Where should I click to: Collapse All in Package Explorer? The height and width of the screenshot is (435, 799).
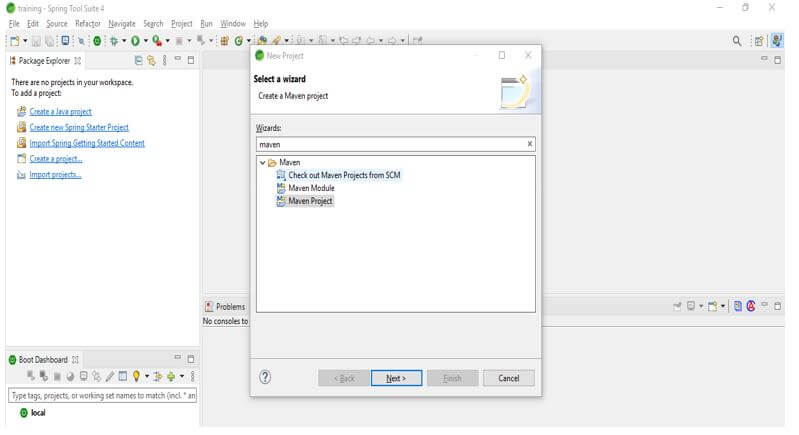139,61
